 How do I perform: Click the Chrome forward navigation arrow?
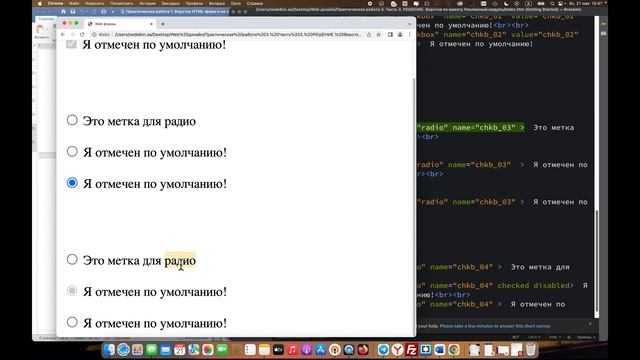(x=73, y=35)
